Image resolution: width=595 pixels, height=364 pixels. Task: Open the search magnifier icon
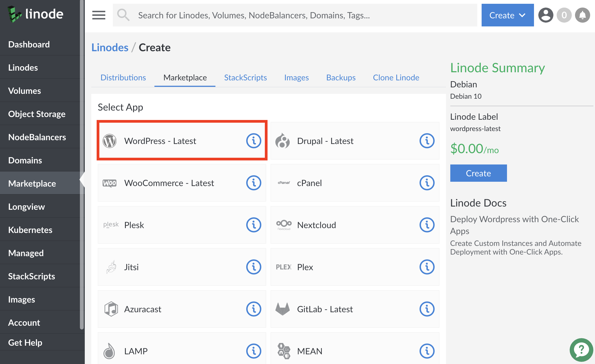coord(123,15)
